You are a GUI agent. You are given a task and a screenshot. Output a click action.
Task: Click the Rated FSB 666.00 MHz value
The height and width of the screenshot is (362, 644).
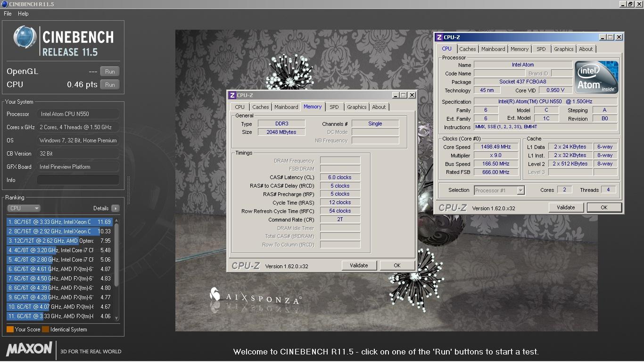point(495,173)
